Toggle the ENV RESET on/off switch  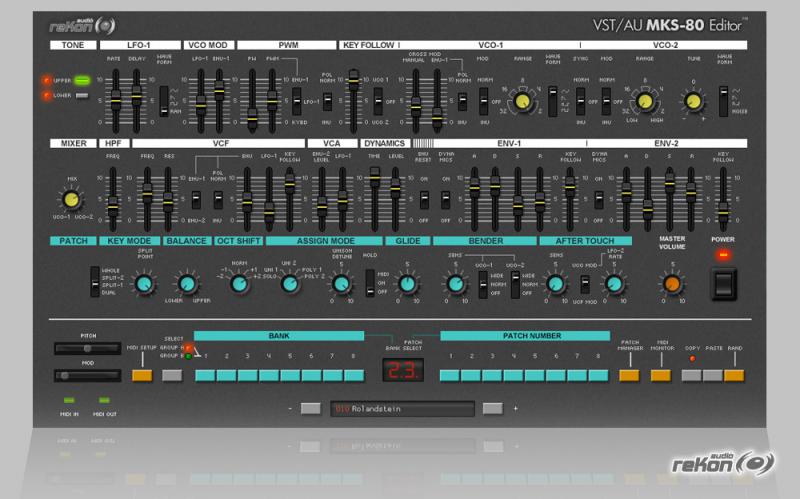pyautogui.click(x=424, y=199)
